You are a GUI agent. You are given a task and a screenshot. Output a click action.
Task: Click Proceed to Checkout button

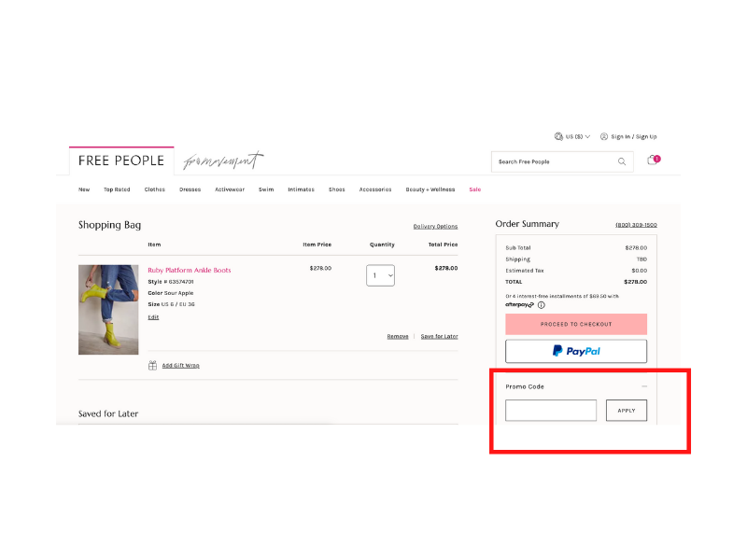(x=576, y=324)
